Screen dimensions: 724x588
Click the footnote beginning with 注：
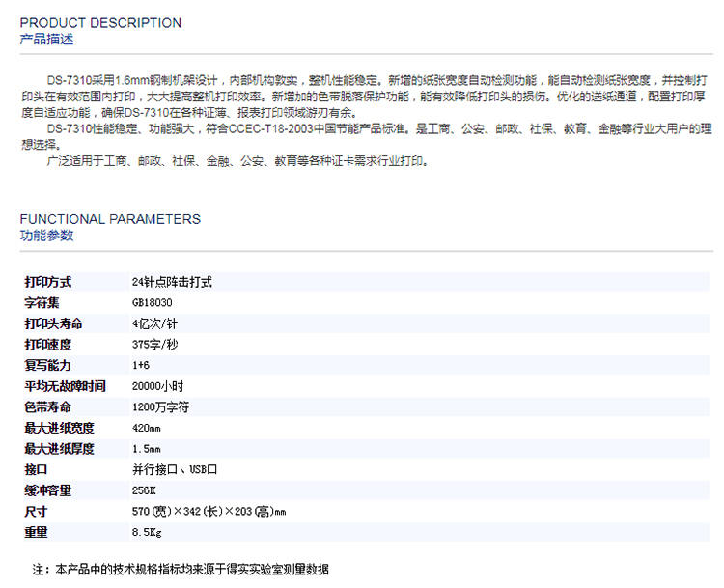181,570
